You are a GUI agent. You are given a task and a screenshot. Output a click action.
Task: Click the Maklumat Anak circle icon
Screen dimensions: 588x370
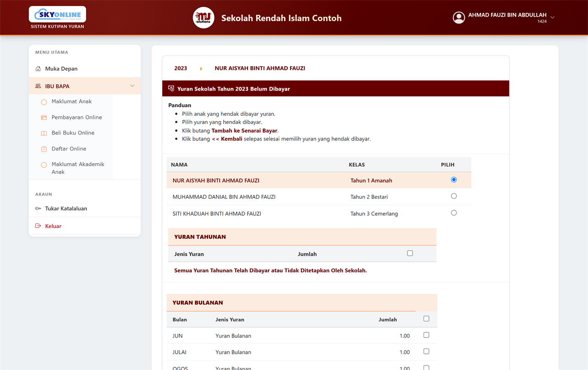tap(44, 102)
